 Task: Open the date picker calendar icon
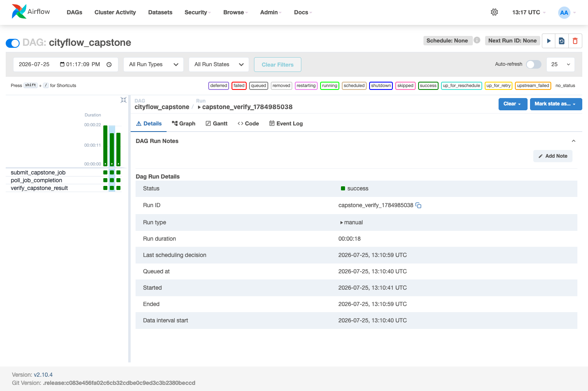(62, 65)
